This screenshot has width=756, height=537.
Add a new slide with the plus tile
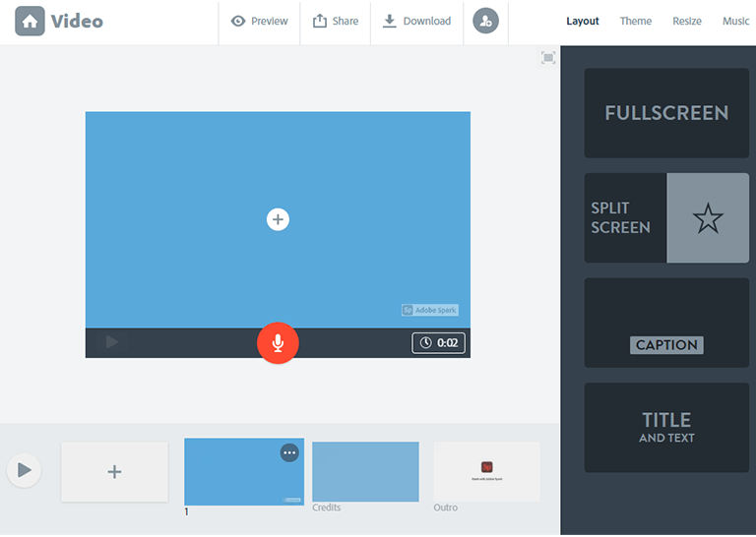115,471
